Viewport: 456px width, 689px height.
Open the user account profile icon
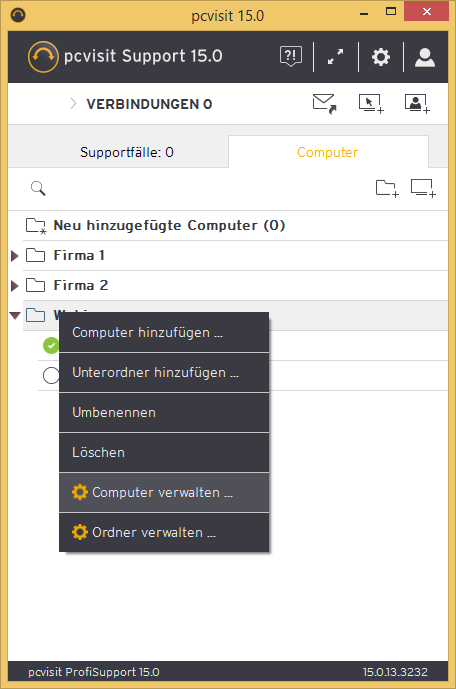tap(425, 57)
